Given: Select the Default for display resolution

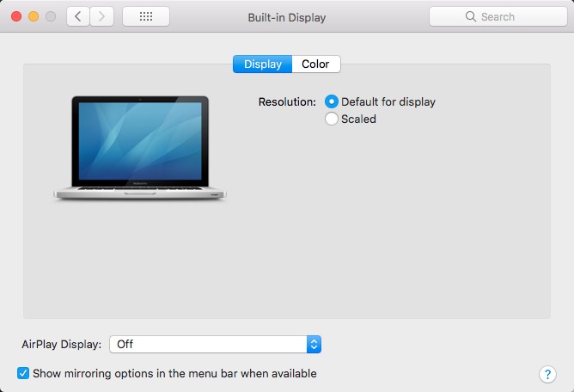Looking at the screenshot, I should pos(332,101).
